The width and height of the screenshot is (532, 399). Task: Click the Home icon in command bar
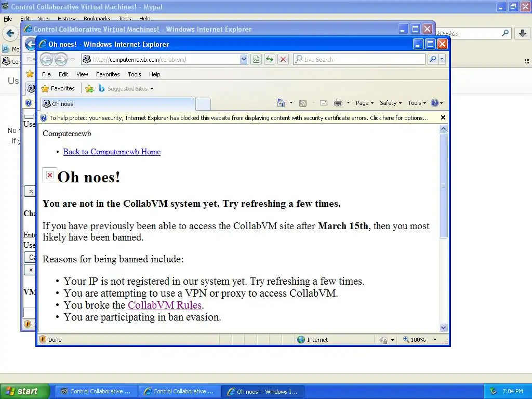click(x=281, y=103)
